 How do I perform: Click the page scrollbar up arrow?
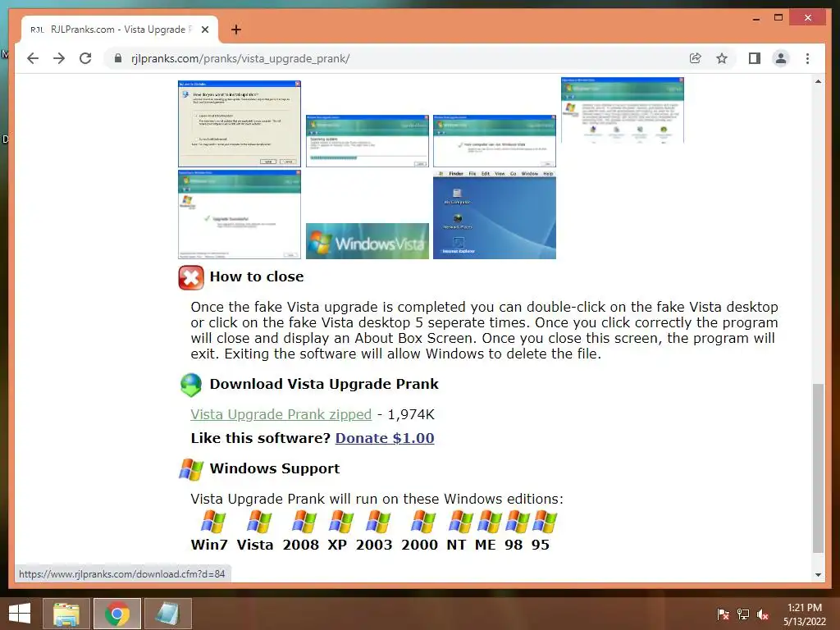pyautogui.click(x=818, y=81)
